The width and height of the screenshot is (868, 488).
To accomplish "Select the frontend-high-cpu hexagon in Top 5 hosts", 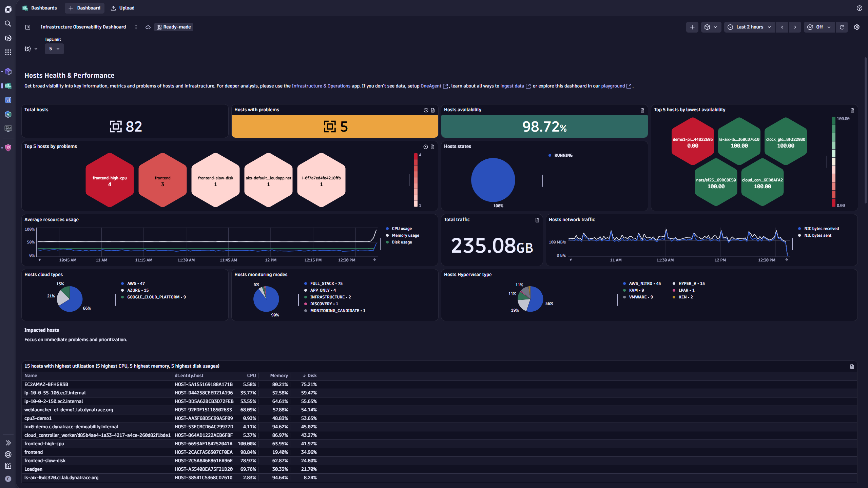I will point(109,180).
